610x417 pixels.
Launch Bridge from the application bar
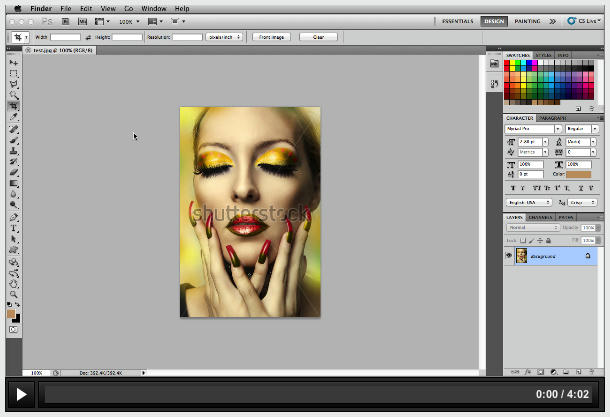(65, 21)
